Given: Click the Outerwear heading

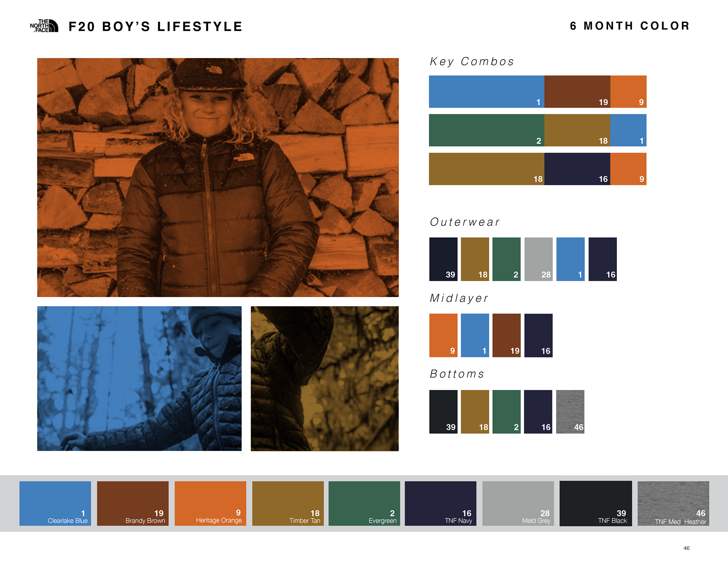Looking at the screenshot, I should tap(465, 222).
